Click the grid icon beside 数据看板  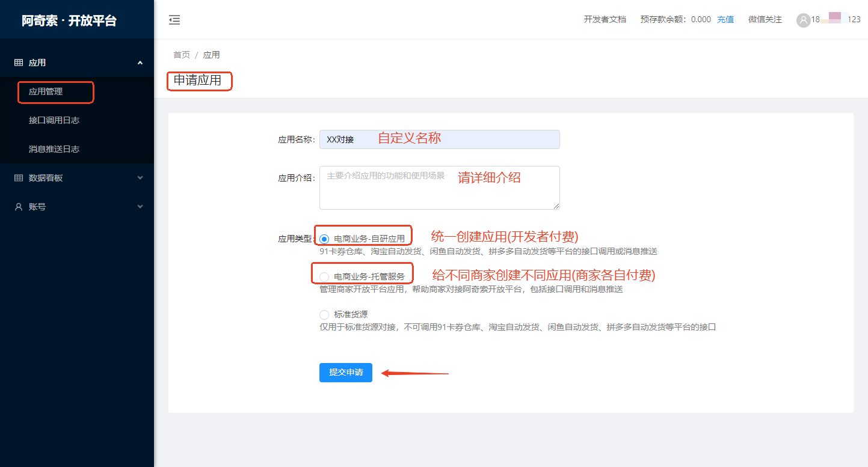pos(19,178)
